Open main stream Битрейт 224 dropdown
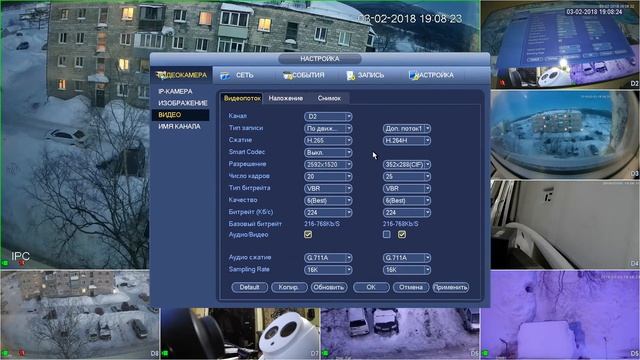 pos(328,213)
